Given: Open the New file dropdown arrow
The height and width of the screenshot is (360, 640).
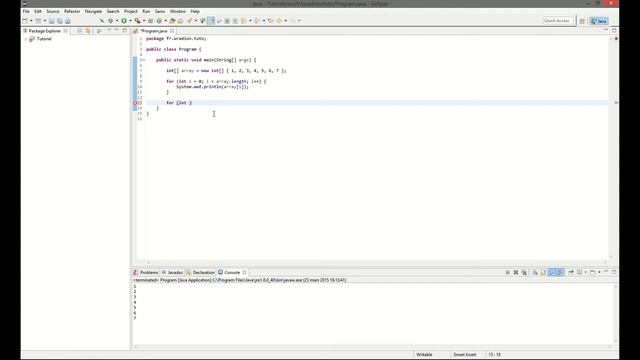Looking at the screenshot, I should pyautogui.click(x=31, y=20).
